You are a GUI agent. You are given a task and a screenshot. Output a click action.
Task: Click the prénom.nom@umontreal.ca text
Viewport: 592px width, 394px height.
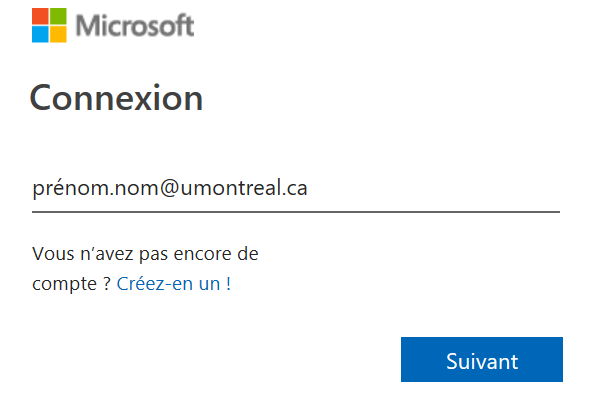[170, 188]
